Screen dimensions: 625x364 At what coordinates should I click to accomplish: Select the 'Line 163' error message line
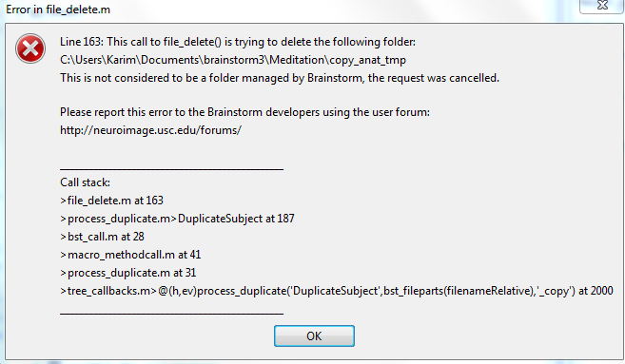point(238,42)
